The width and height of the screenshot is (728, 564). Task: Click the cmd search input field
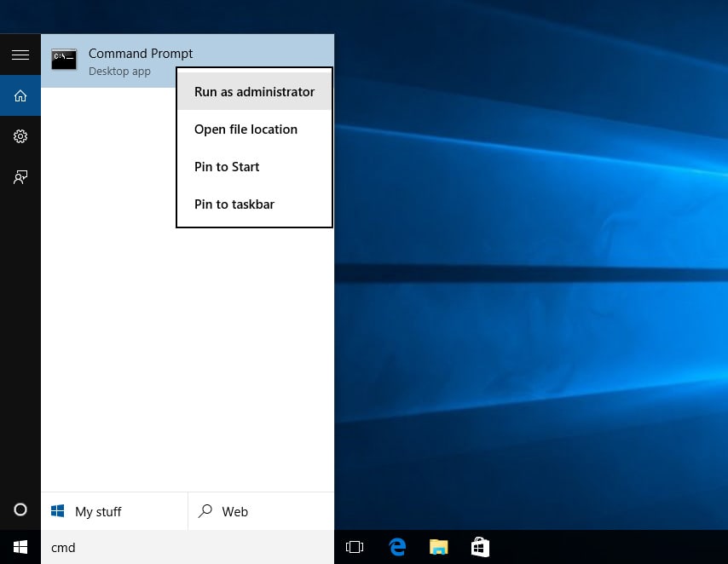pyautogui.click(x=170, y=547)
